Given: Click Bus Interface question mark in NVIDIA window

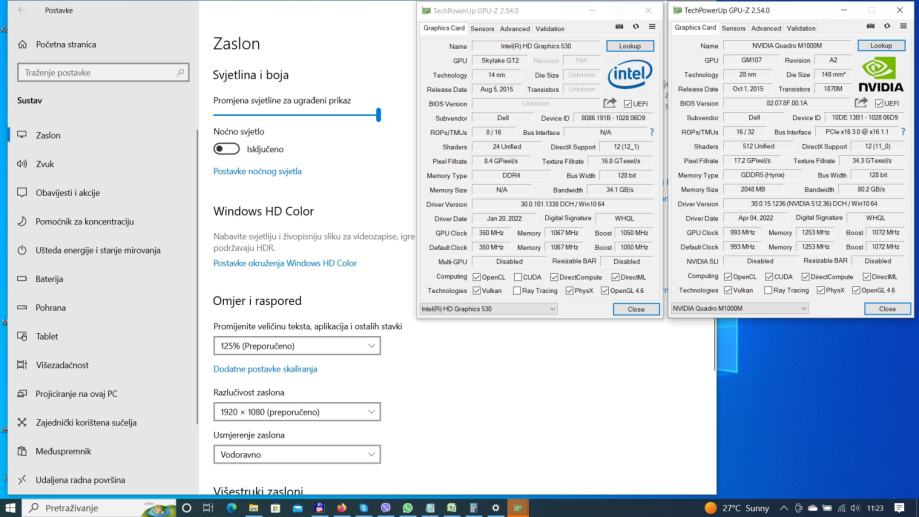Looking at the screenshot, I should 903,132.
